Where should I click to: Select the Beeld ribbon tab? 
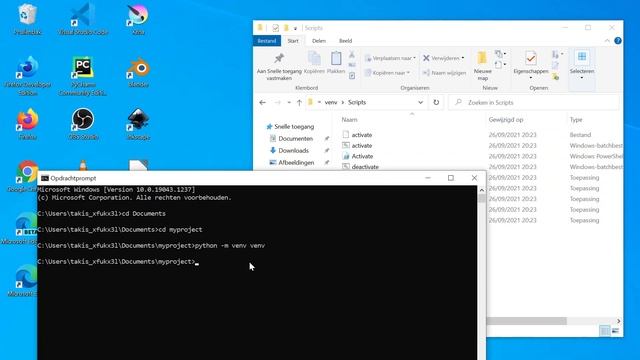(345, 41)
